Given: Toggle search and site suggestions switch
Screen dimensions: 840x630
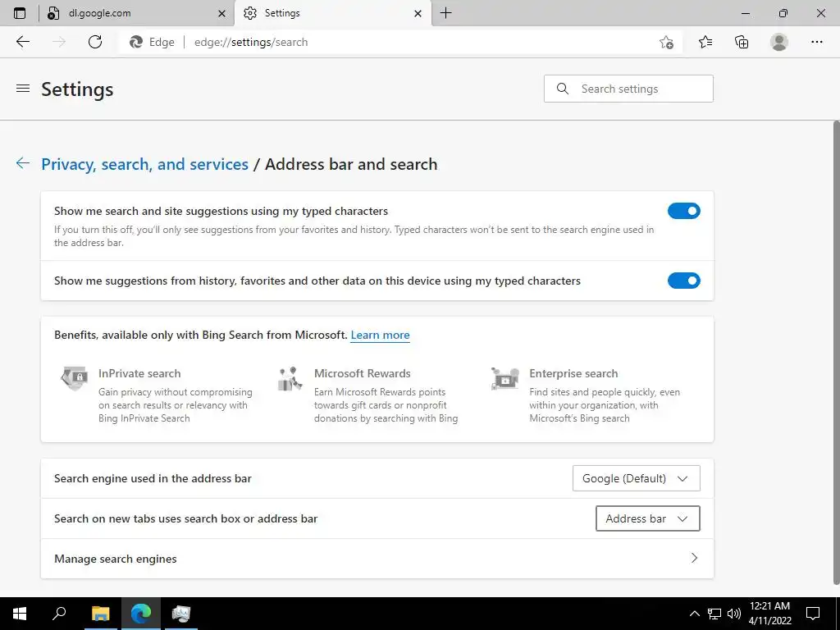Looking at the screenshot, I should [x=683, y=211].
